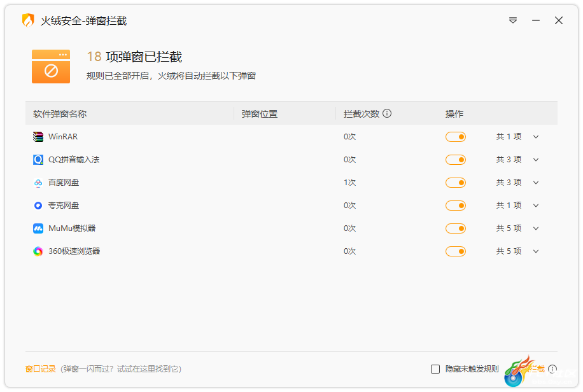Expand QQ拼音输入法 rule list chevron

[x=536, y=160]
